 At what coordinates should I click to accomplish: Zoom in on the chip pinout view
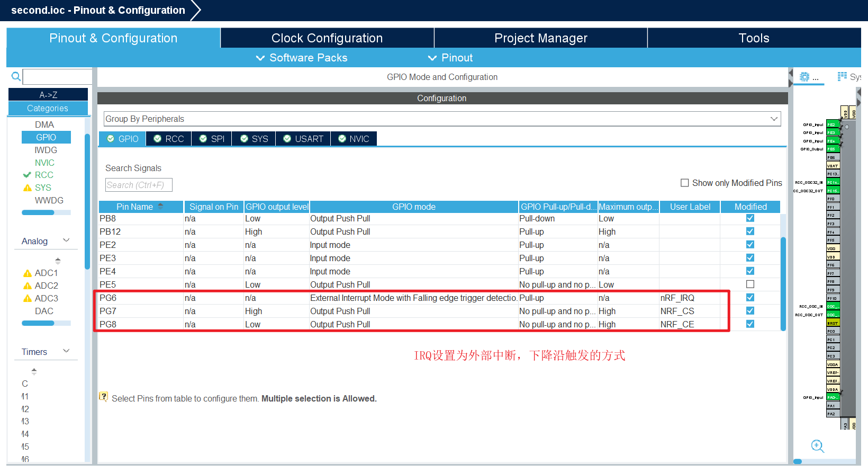point(817,446)
